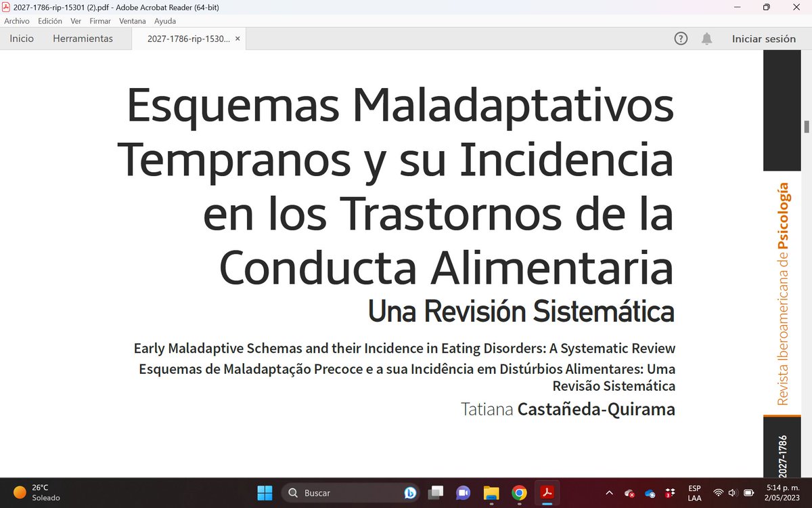Click the Buscar taskbar search field
The image size is (812, 508).
352,492
